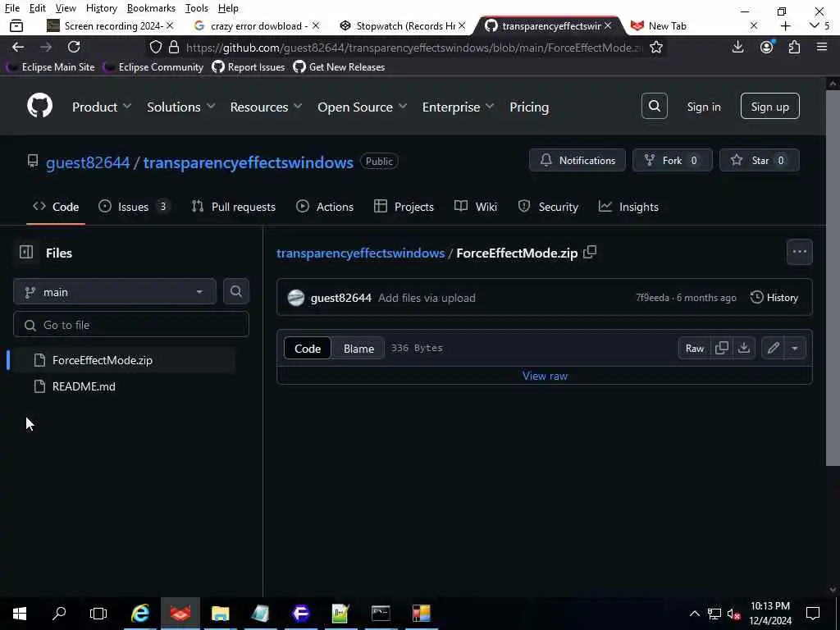Open the Issues tab
The width and height of the screenshot is (840, 630).
click(x=134, y=206)
